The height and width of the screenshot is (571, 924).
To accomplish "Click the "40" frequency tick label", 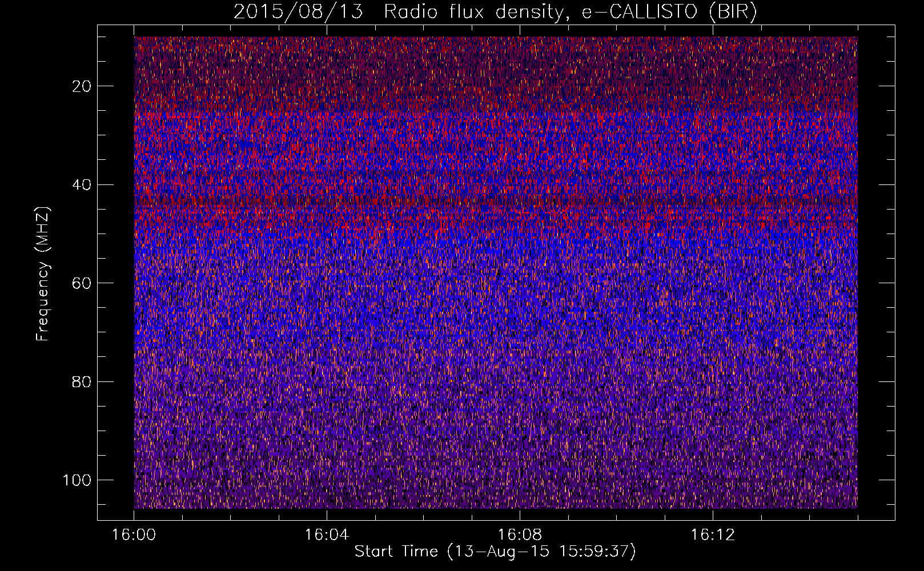I will coord(82,184).
